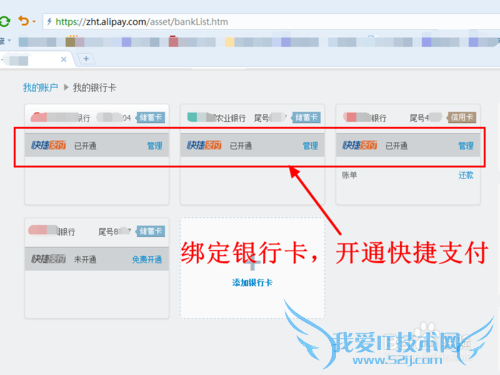Click 添加银行卡 link
This screenshot has width=500, height=375.
(x=252, y=283)
